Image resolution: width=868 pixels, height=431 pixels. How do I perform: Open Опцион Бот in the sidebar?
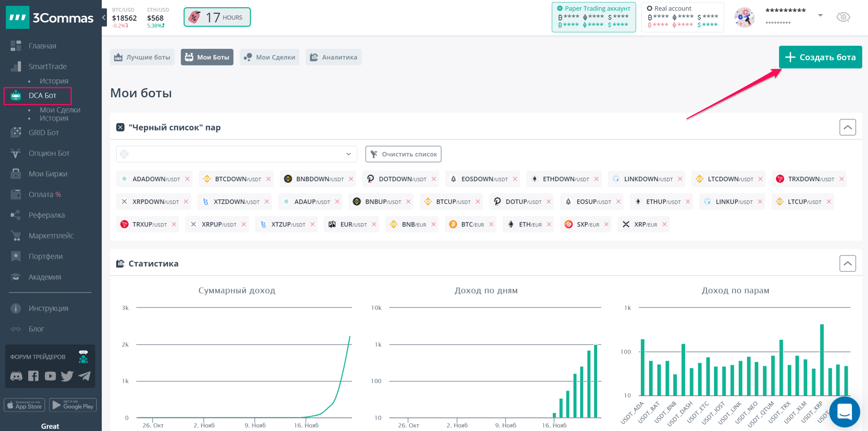[49, 153]
